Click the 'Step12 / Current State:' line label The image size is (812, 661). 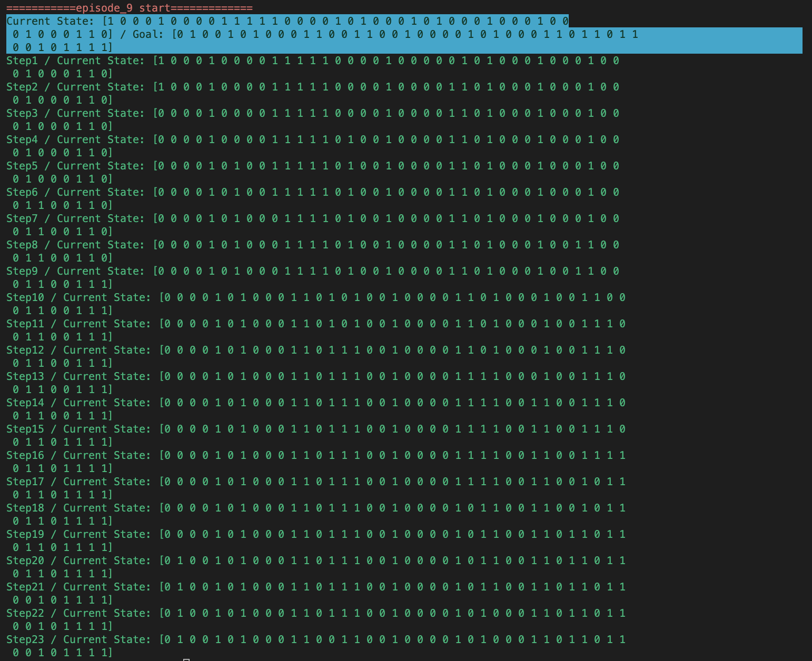point(78,350)
